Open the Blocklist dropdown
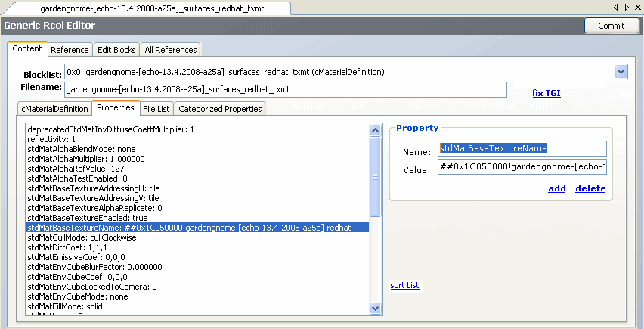The width and height of the screenshot is (644, 329). point(621,72)
